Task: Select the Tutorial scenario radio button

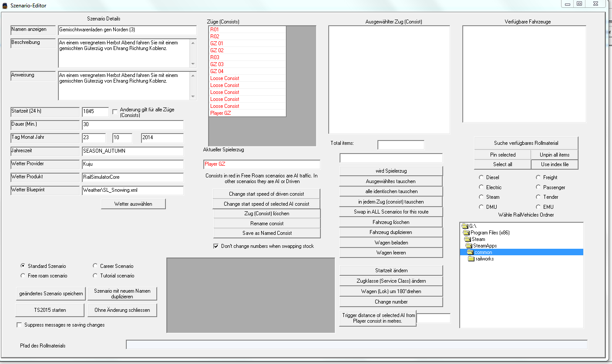Action: click(95, 276)
